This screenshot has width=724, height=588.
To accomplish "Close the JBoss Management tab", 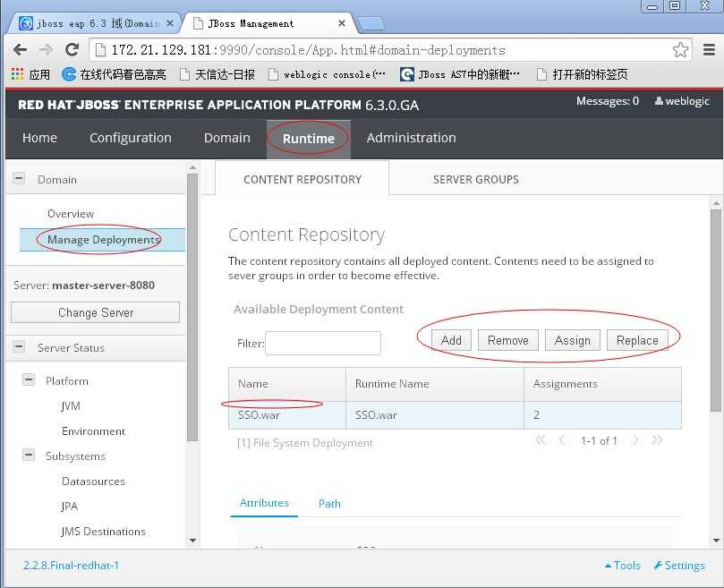I will pyautogui.click(x=342, y=23).
